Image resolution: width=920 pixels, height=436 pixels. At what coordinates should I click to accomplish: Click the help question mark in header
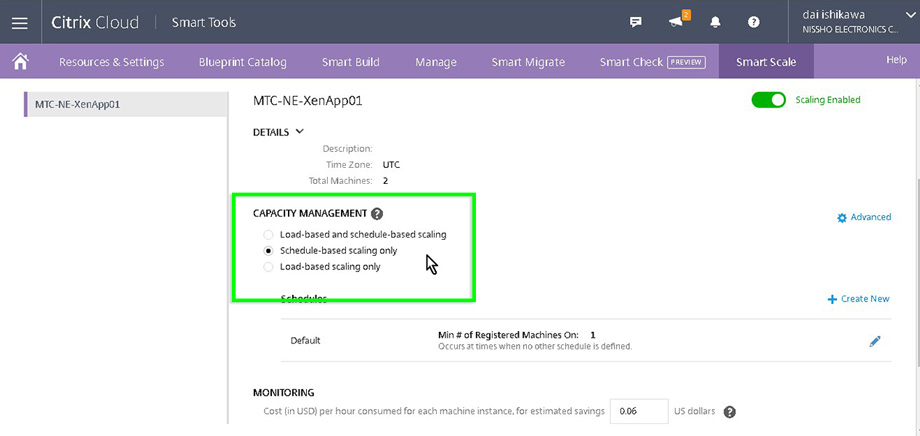[x=753, y=22]
